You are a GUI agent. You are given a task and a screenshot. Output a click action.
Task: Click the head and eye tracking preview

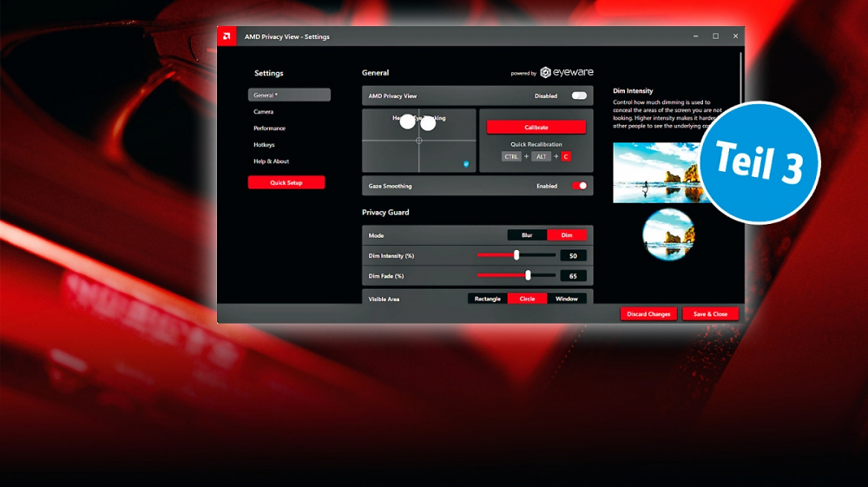coord(419,141)
